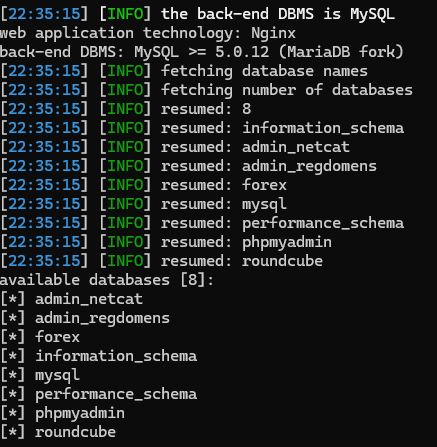Click '[*] performance_schema' in database list
This screenshot has height=447, width=437.
[99, 394]
